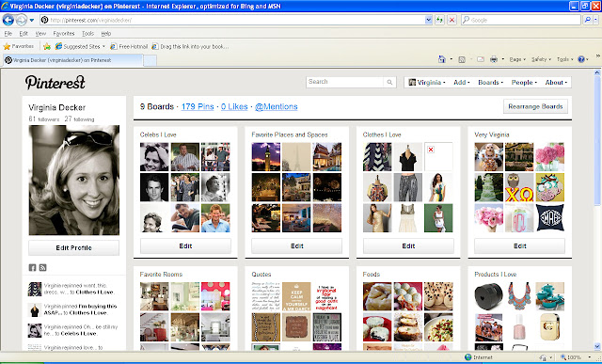
Task: Click the Home page icon in command bar
Action: point(441,59)
